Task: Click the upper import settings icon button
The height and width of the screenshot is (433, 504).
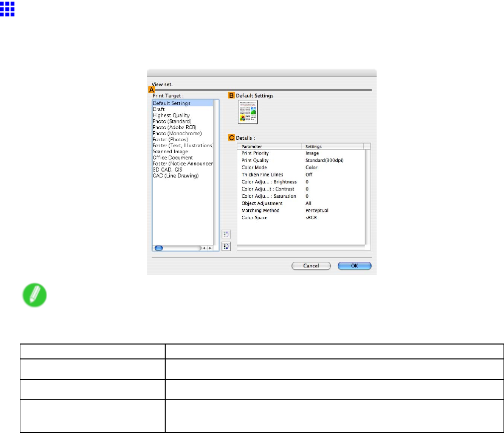Action: click(226, 235)
